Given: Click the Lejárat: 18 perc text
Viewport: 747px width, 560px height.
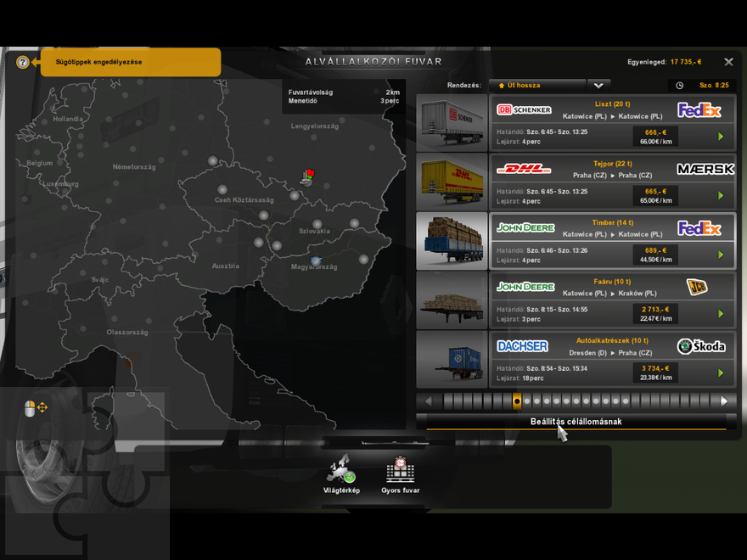Looking at the screenshot, I should [x=520, y=378].
